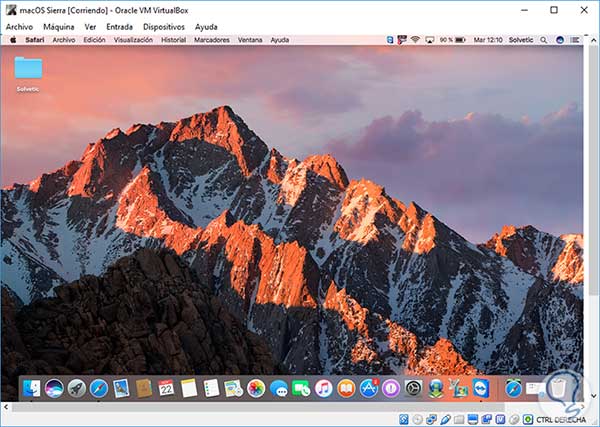
Task: Open Calendar icon showing 22
Action: pyautogui.click(x=166, y=389)
